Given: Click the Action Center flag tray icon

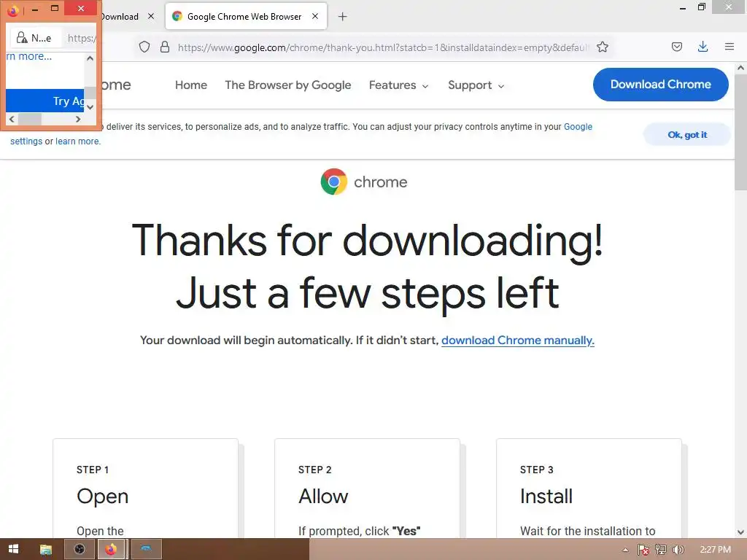Looking at the screenshot, I should click(x=643, y=550).
